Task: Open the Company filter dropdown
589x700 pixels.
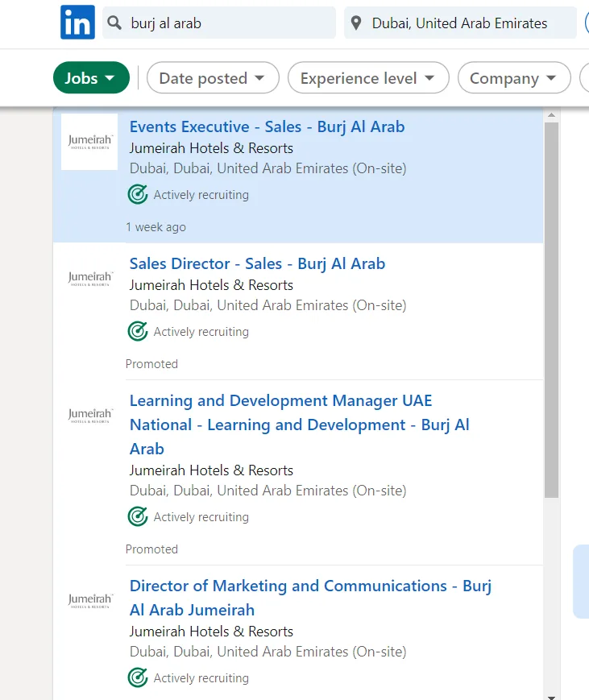Action: (514, 77)
